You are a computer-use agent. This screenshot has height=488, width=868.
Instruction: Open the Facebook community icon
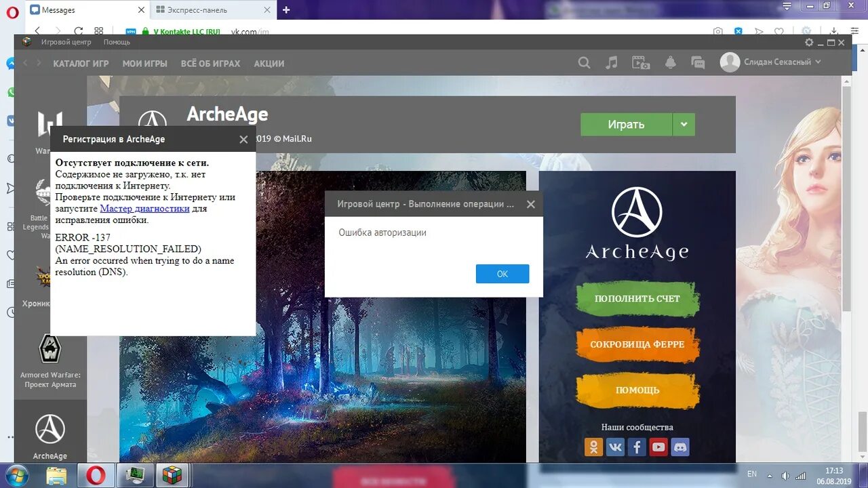click(637, 447)
